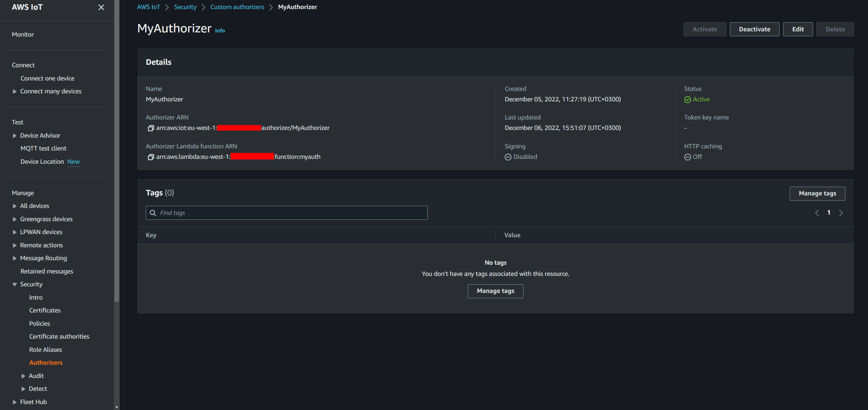Screen dimensions: 868x410
Task: Select Authorizers in the sidebar
Action: click(x=46, y=362)
